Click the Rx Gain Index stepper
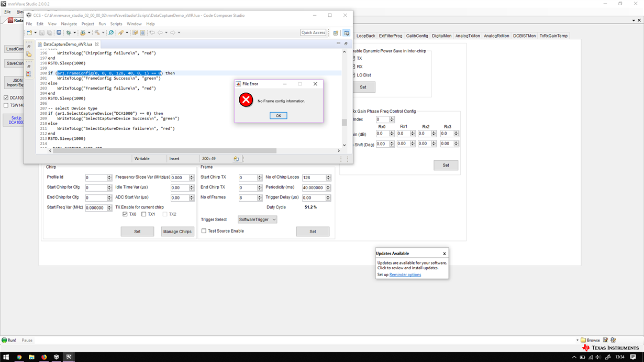The image size is (644, 362). (392, 119)
